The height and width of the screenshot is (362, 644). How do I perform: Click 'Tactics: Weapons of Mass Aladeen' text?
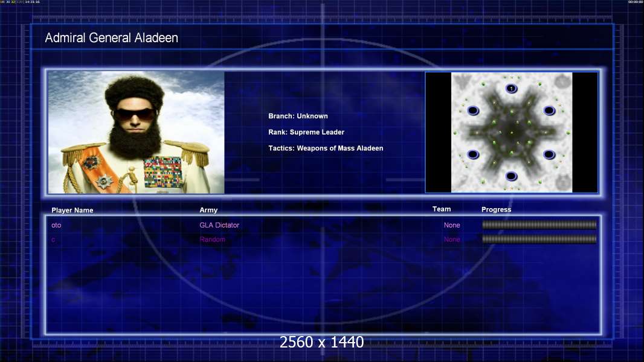click(326, 148)
